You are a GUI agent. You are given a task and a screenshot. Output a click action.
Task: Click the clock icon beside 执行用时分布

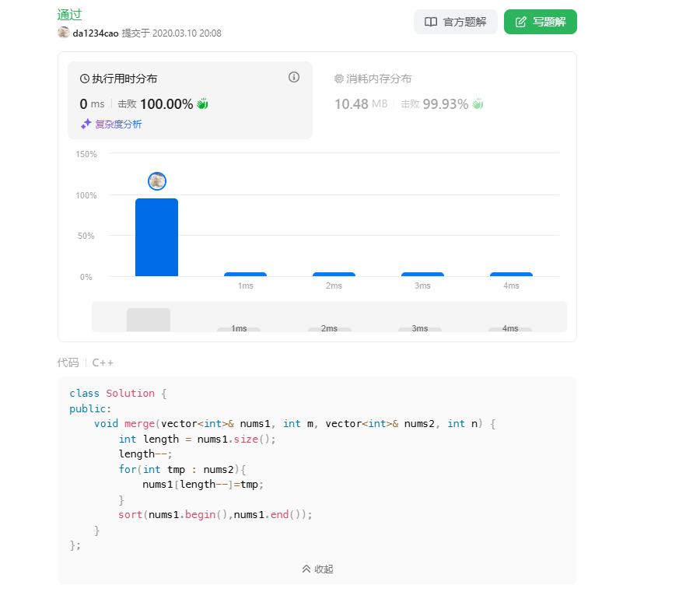click(85, 79)
